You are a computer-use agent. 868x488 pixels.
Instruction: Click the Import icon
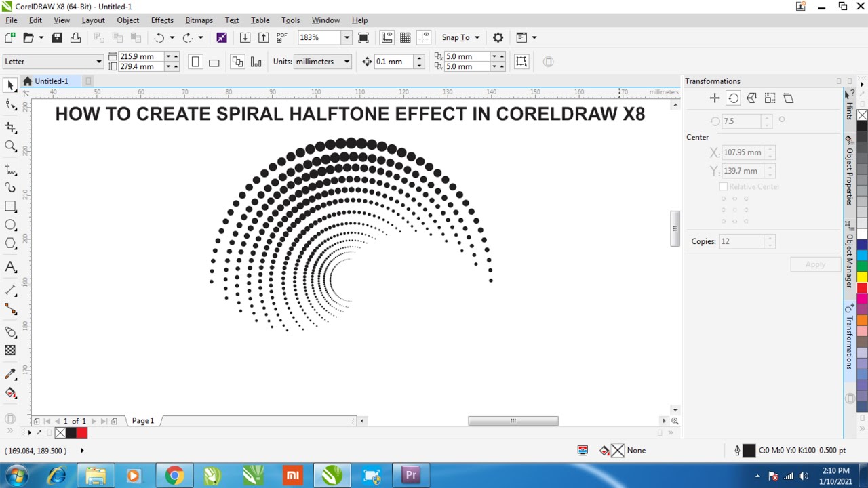point(245,37)
